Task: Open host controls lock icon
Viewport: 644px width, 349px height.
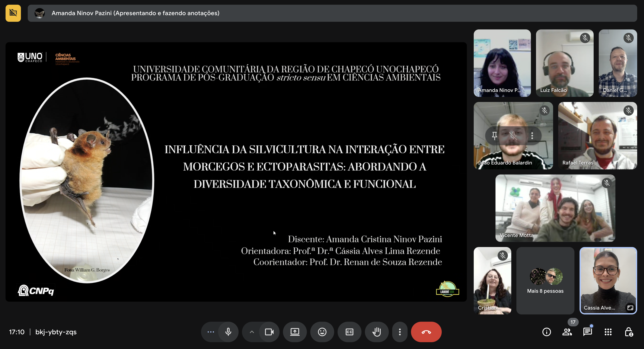Action: click(x=628, y=332)
